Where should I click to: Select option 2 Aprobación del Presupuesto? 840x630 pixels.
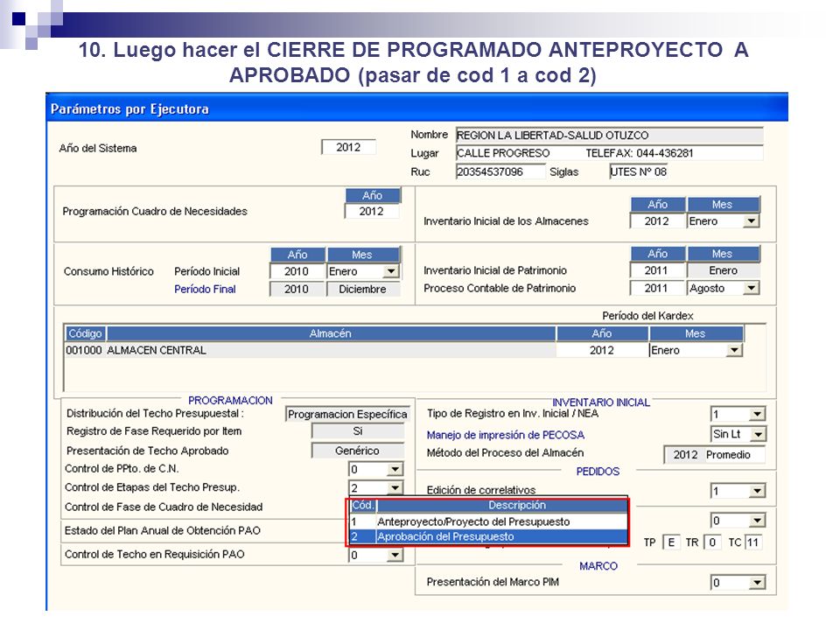point(488,536)
